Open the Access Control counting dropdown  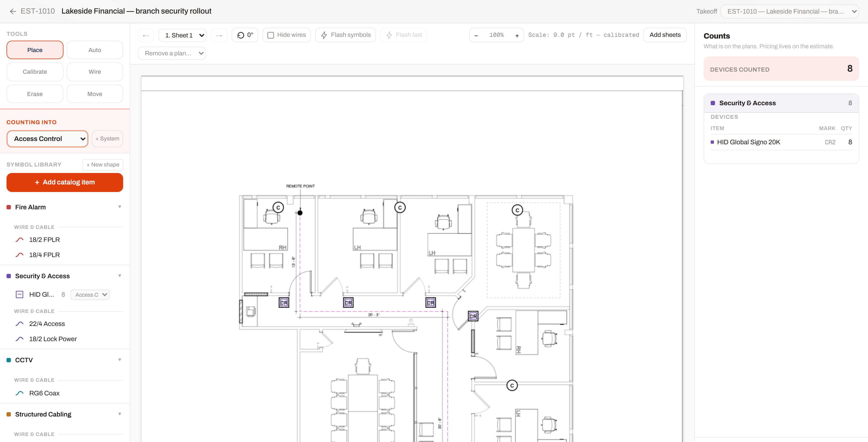tap(47, 139)
